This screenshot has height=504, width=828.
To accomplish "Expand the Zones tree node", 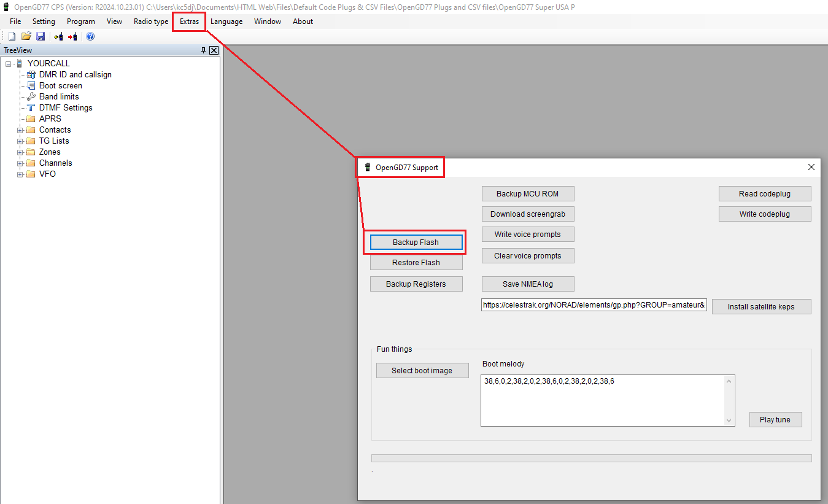I will (20, 152).
